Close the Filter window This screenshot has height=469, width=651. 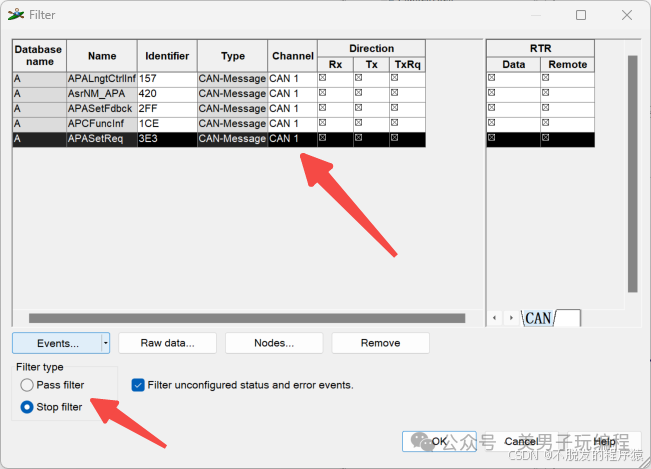click(627, 15)
